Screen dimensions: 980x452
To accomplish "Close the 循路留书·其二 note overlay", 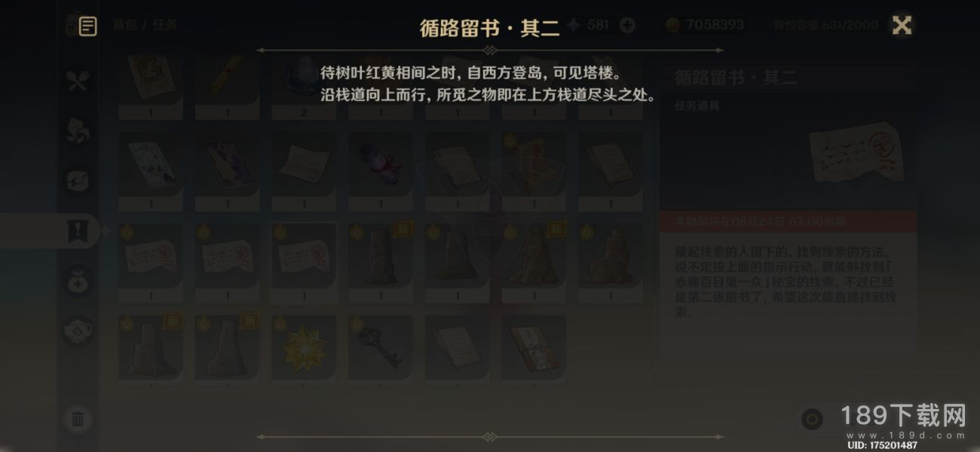I will pyautogui.click(x=902, y=25).
